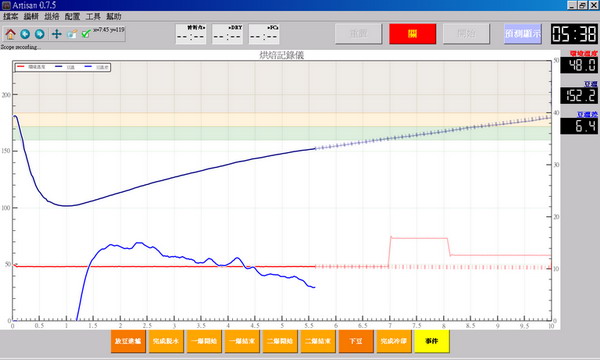The height and width of the screenshot is (360, 600).
Task: Click the 二爆開始 (Second Crack Start) button
Action: pos(280,341)
